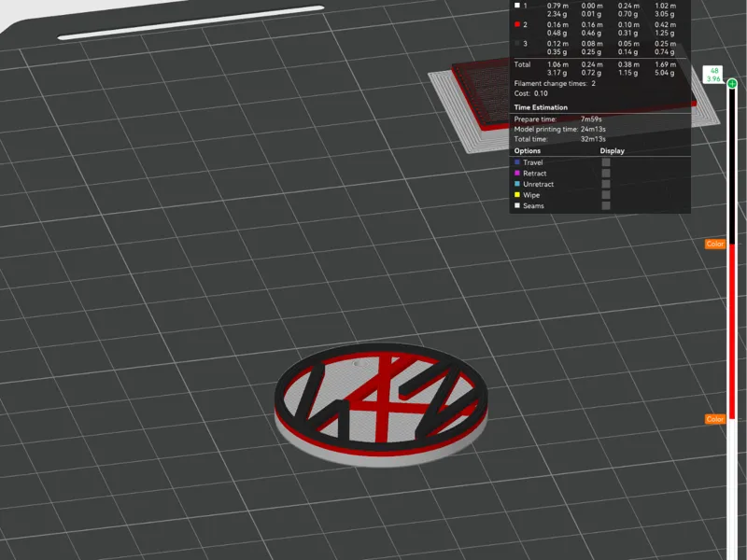Click the Prepare time value 7m59s

pyautogui.click(x=591, y=119)
